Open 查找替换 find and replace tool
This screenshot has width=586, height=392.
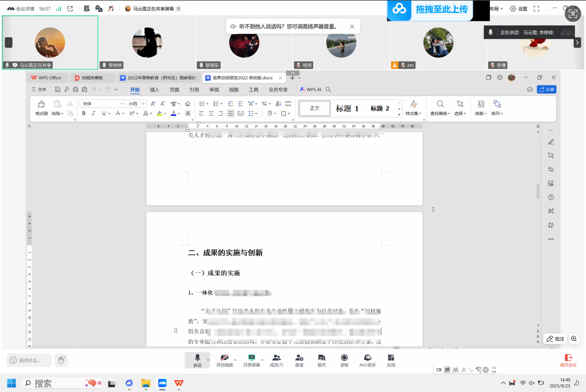[440, 107]
